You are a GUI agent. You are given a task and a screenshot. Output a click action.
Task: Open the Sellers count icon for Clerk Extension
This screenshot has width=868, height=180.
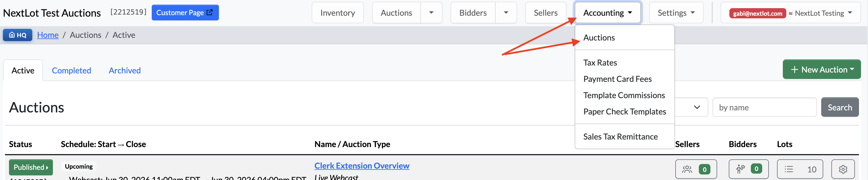(x=696, y=169)
